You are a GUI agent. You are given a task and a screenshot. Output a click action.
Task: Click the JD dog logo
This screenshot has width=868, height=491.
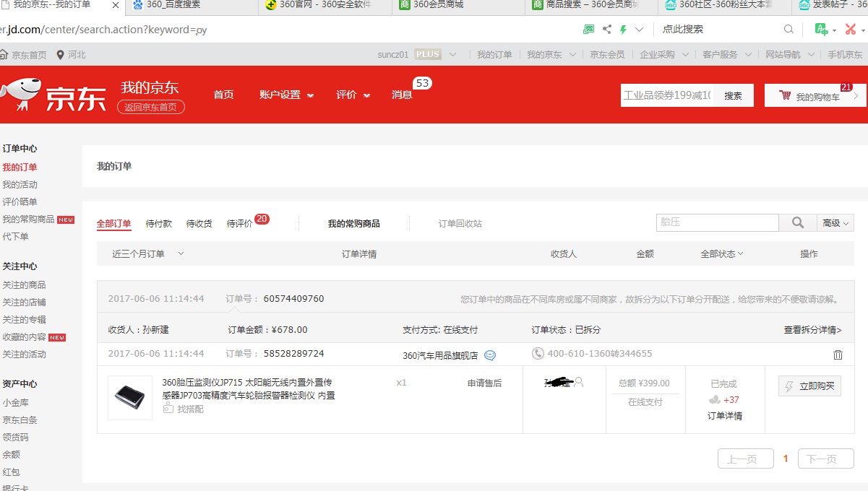20,95
